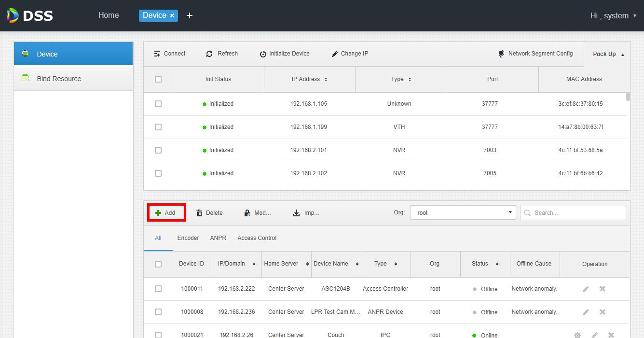
Task: Open Bind Resource in sidebar
Action: pyautogui.click(x=73, y=78)
